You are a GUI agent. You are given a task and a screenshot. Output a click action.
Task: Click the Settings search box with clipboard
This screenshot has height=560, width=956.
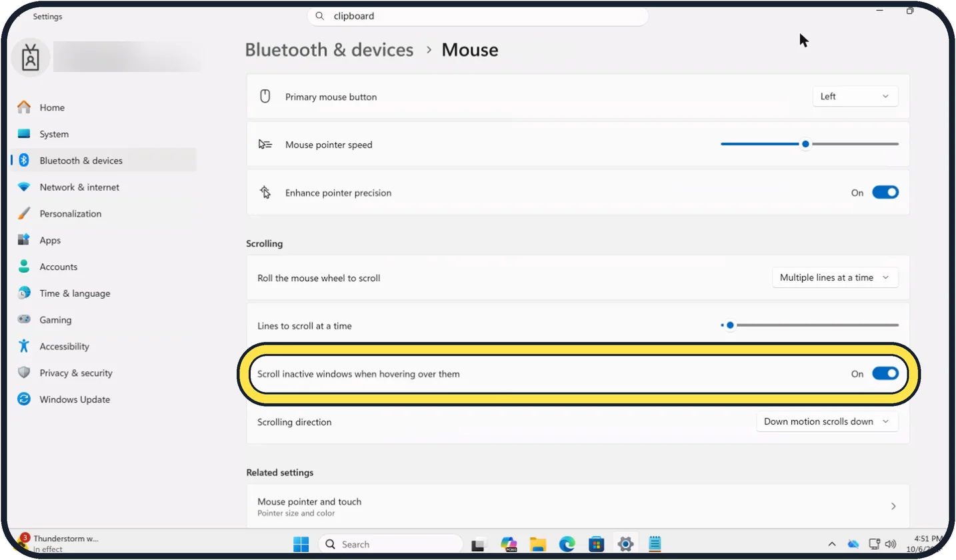pyautogui.click(x=478, y=16)
